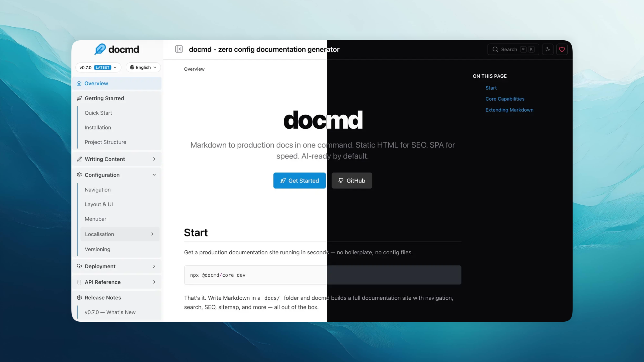This screenshot has width=644, height=362.
Task: Click the pencil icon beside Writing Content
Action: pos(79,159)
